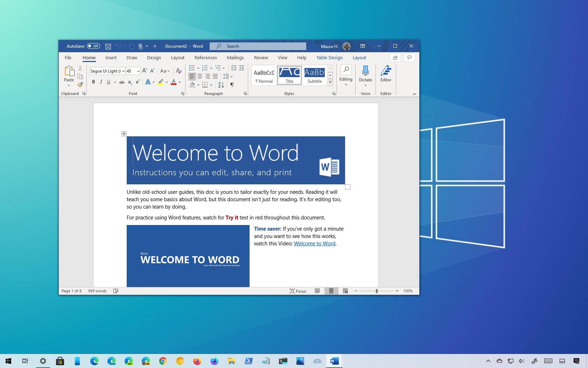The height and width of the screenshot is (368, 588).
Task: Open the font size dropdown
Action: tap(138, 71)
